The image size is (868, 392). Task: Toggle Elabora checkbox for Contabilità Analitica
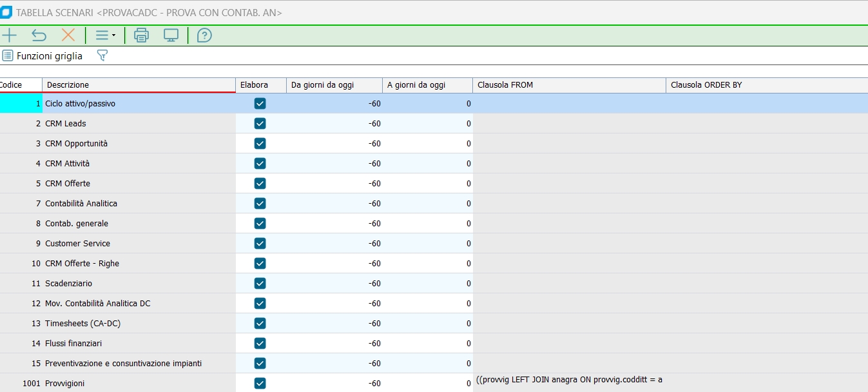tap(260, 203)
